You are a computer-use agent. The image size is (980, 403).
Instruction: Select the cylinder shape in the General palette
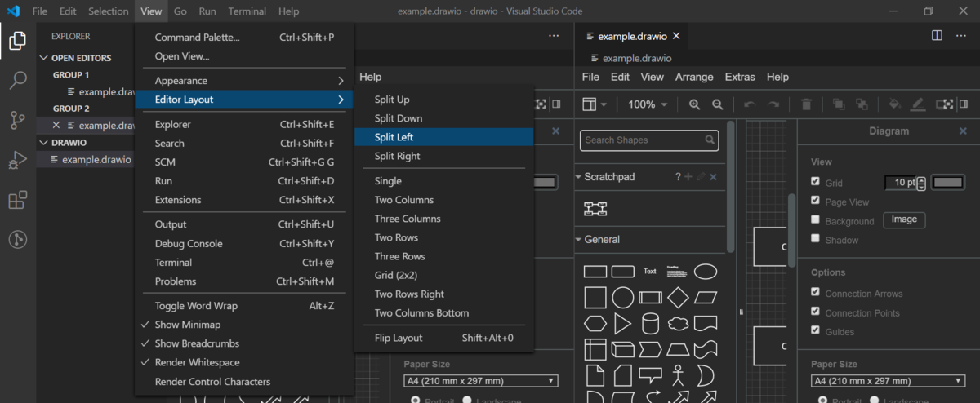650,324
